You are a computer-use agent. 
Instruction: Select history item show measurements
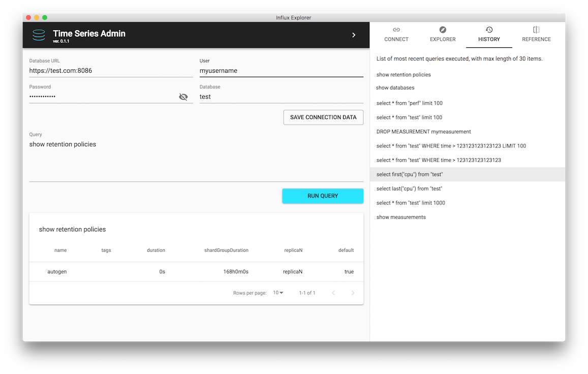pos(467,217)
